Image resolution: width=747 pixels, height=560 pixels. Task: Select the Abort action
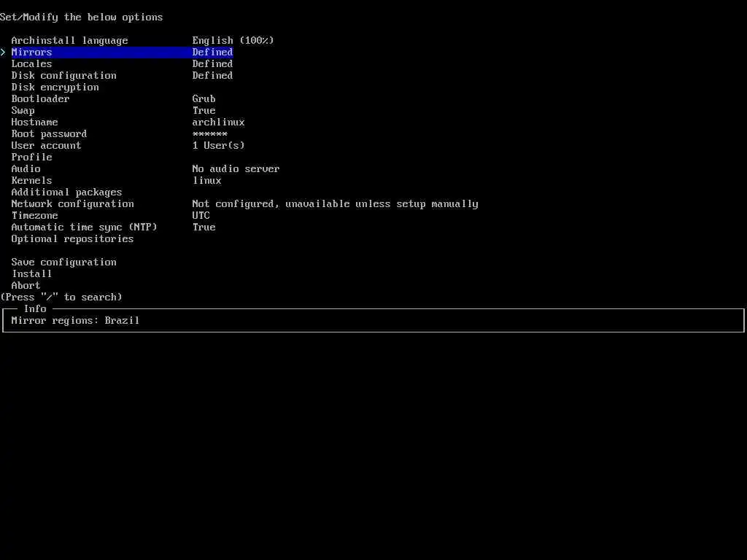[x=26, y=285]
